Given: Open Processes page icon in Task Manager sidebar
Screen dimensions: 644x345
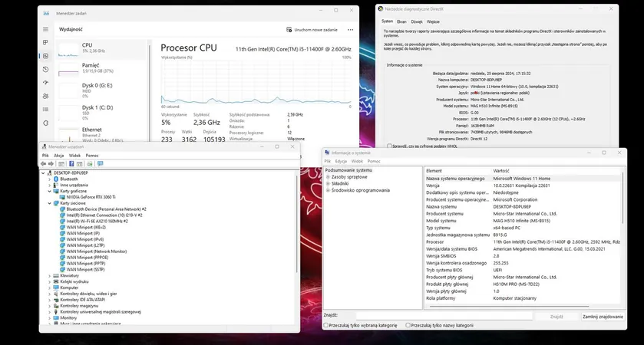Looking at the screenshot, I should (x=45, y=42).
